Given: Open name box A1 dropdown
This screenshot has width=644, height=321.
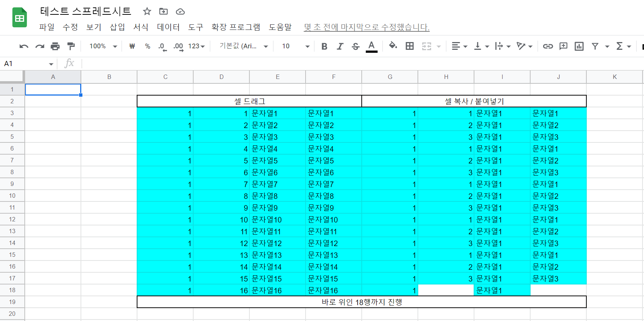Looking at the screenshot, I should pyautogui.click(x=51, y=64).
